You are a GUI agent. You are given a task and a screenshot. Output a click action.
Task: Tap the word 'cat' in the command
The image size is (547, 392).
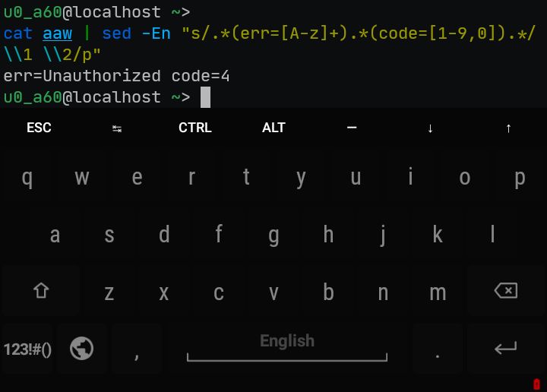(x=18, y=33)
